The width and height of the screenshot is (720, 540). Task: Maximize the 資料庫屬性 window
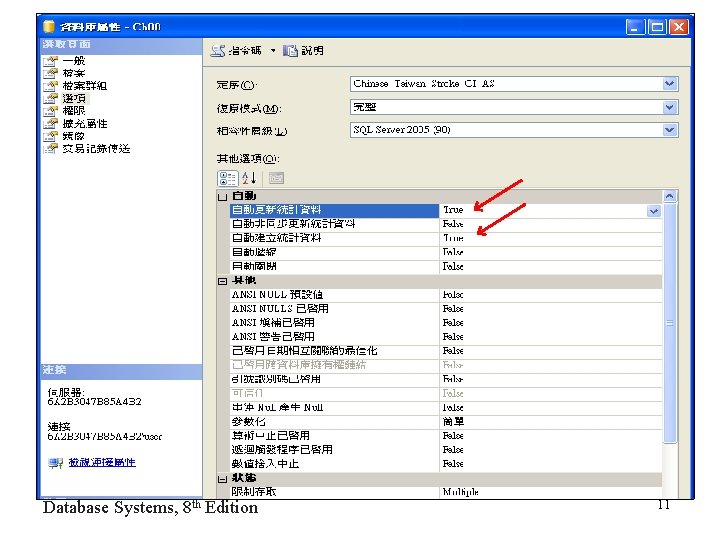(657, 28)
